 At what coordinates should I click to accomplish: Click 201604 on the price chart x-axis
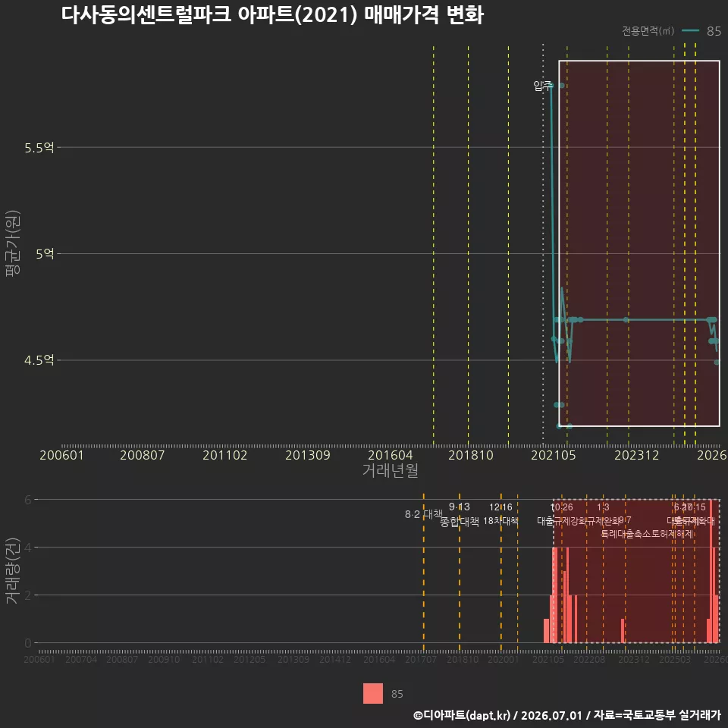pos(390,455)
